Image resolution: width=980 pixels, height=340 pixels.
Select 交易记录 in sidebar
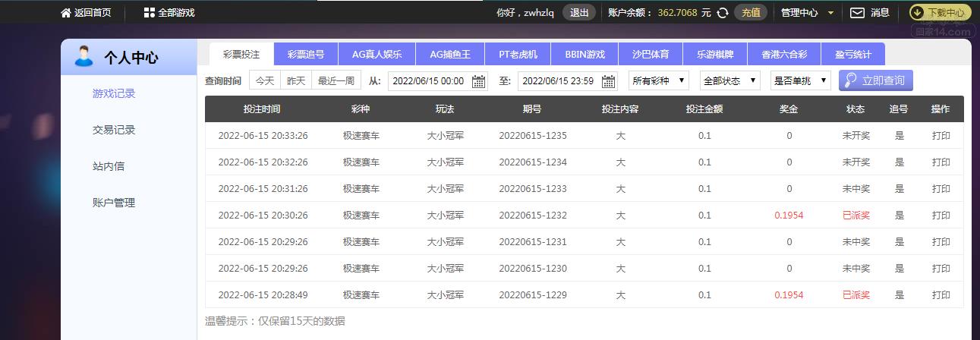pos(114,130)
